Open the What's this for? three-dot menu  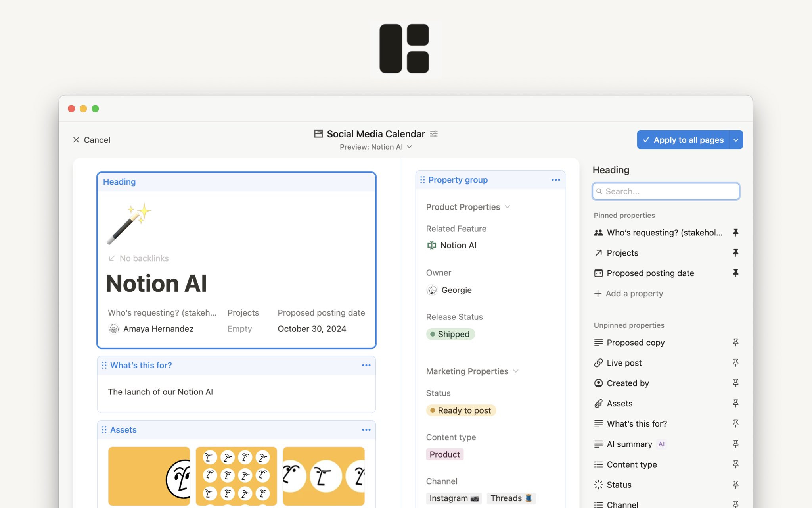366,365
